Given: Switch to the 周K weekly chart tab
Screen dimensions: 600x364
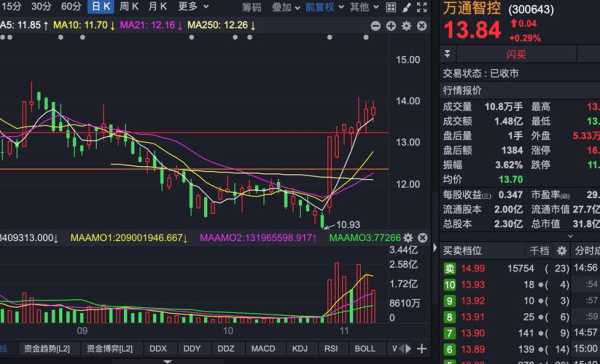Looking at the screenshot, I should click(129, 7).
